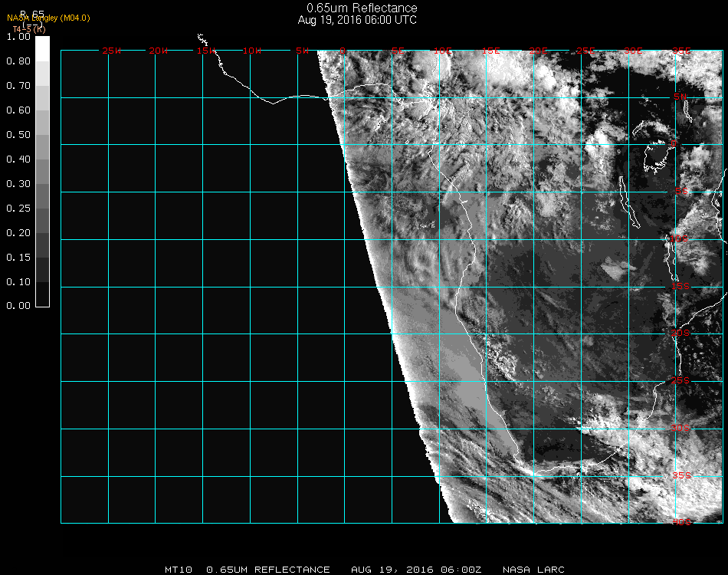Click the '5S' latitude label

click(x=681, y=191)
